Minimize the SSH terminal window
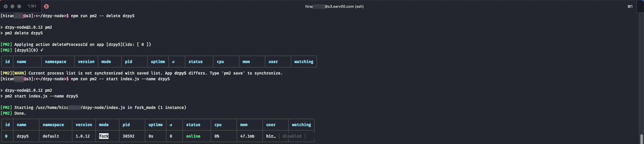The width and height of the screenshot is (644, 144). click(12, 6)
